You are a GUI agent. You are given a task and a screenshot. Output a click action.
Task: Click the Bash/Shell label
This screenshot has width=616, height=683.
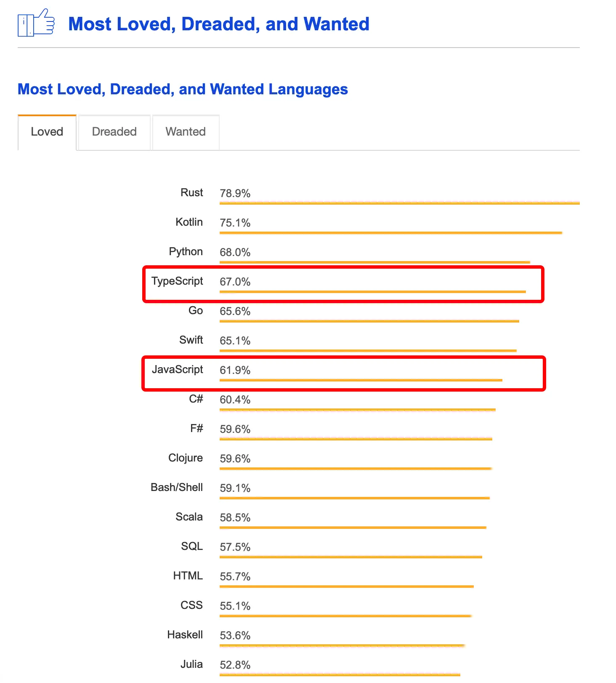coord(177,487)
